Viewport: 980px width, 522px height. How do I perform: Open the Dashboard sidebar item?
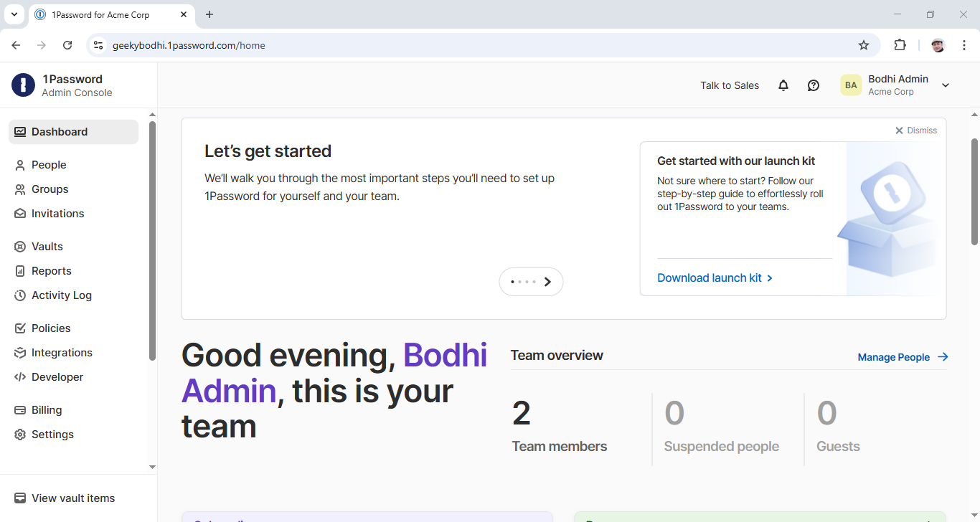tap(73, 132)
